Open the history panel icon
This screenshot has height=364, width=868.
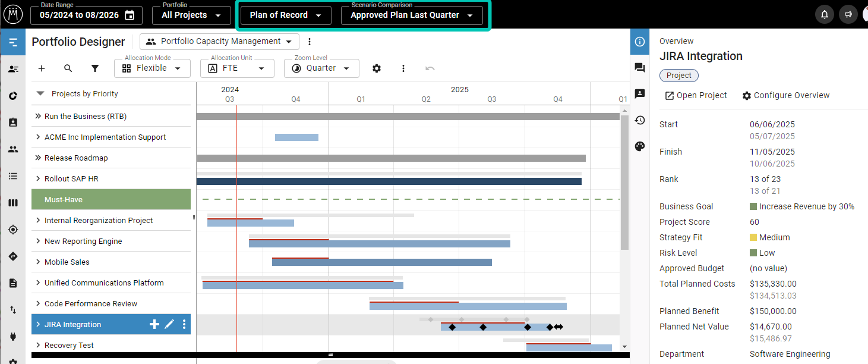640,120
